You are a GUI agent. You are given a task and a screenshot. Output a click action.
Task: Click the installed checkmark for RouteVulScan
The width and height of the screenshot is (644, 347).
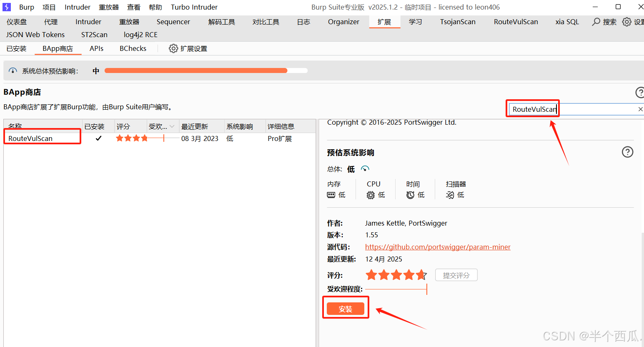[98, 138]
